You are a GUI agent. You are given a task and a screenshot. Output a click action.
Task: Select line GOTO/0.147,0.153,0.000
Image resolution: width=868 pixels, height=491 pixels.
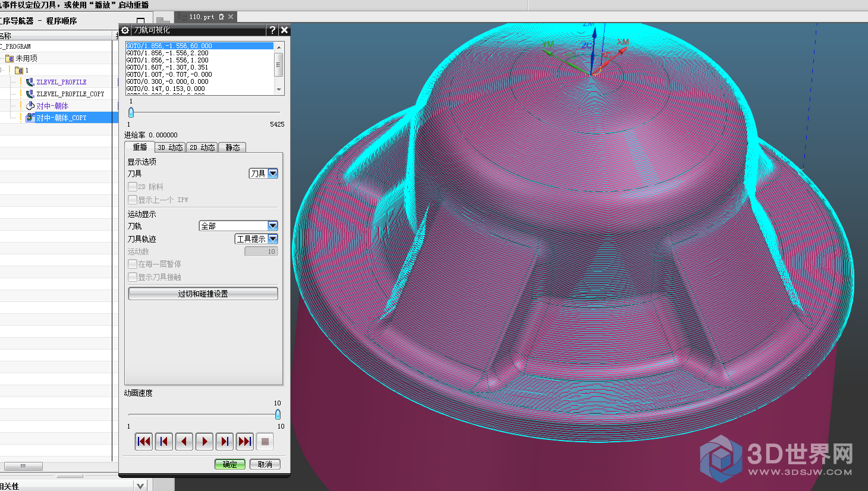200,89
